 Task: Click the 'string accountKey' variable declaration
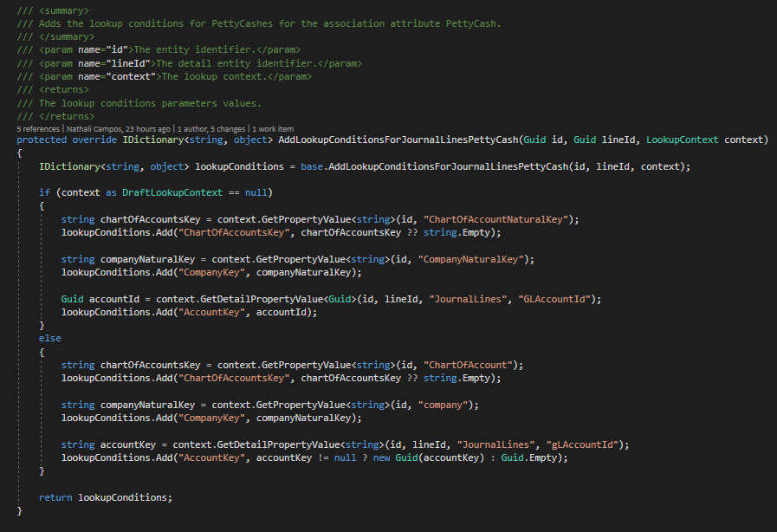click(108, 444)
